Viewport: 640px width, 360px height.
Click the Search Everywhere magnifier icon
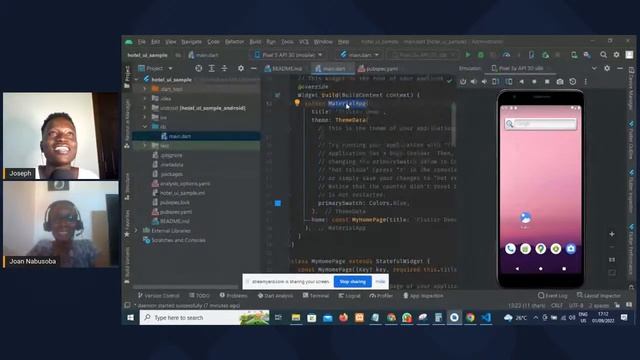(603, 55)
